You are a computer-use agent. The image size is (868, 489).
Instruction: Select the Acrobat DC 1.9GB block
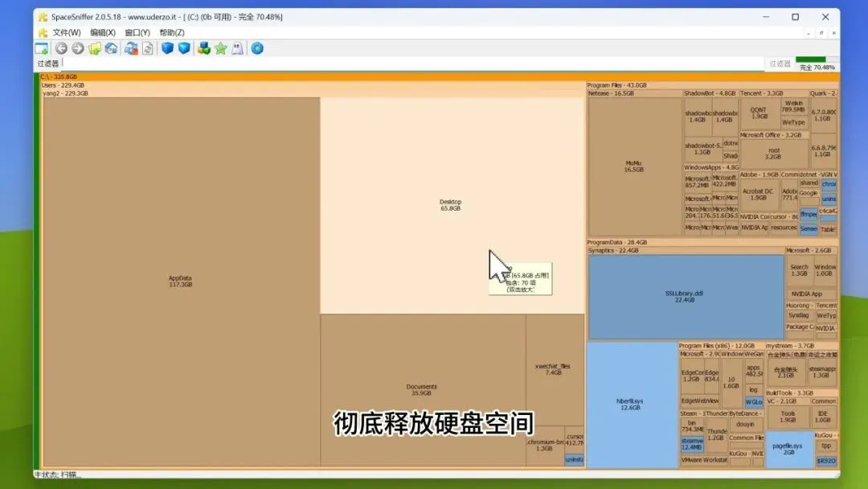(758, 195)
